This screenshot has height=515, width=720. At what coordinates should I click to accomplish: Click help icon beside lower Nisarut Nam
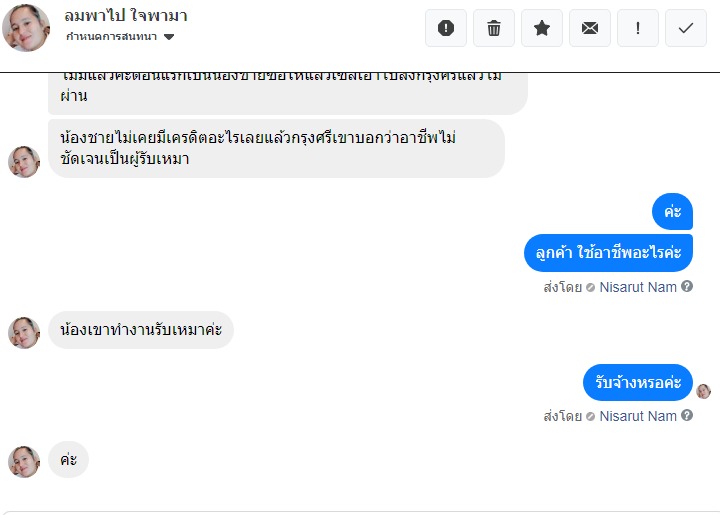pos(687,416)
